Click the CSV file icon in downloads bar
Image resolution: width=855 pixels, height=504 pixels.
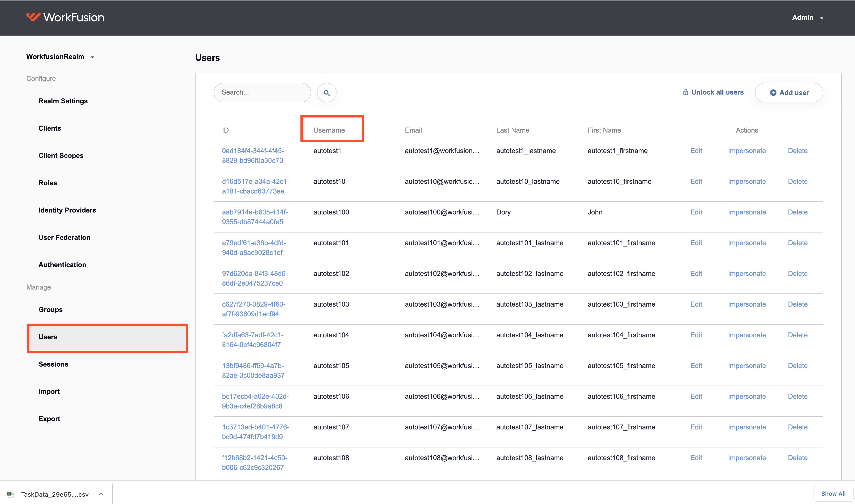click(x=10, y=494)
